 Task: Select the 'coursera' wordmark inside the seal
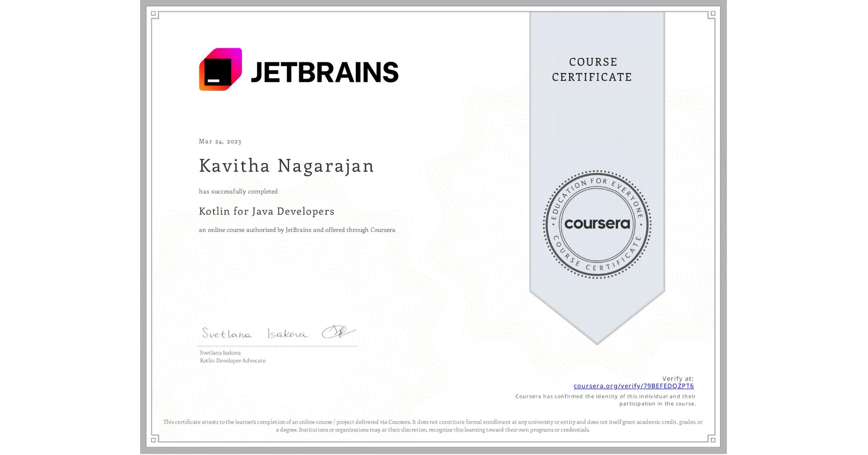point(597,224)
